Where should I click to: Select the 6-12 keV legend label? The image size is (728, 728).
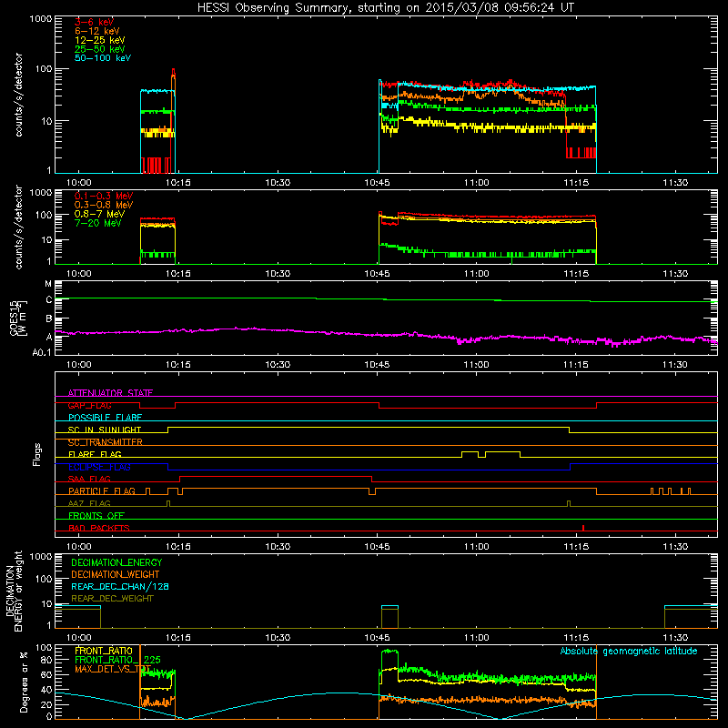(x=97, y=31)
